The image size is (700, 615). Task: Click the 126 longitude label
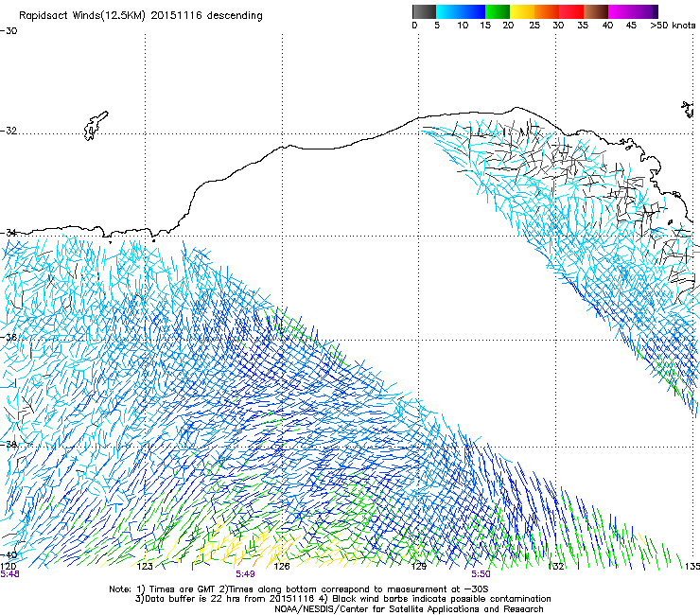[282, 567]
